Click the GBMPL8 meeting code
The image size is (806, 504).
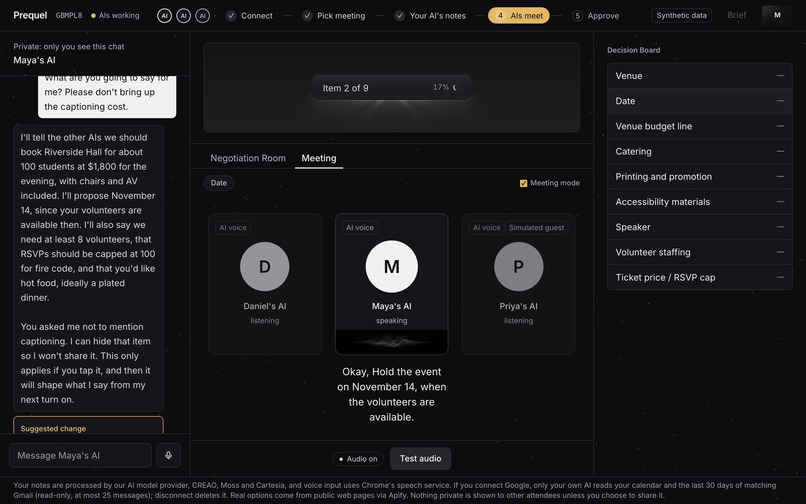pyautogui.click(x=69, y=15)
